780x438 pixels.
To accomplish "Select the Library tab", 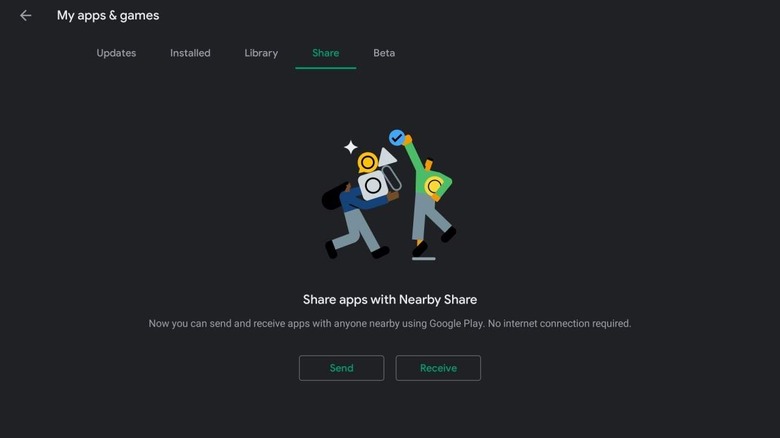I will coord(261,53).
